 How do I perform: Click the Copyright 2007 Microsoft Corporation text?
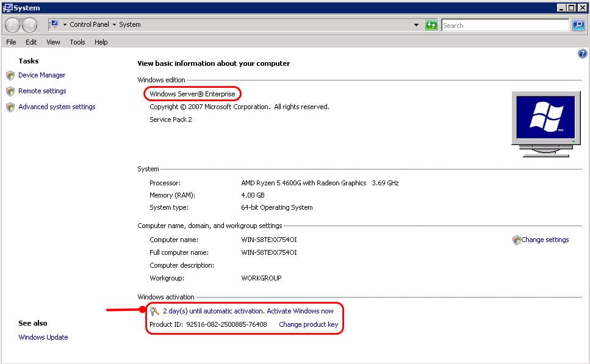[239, 107]
